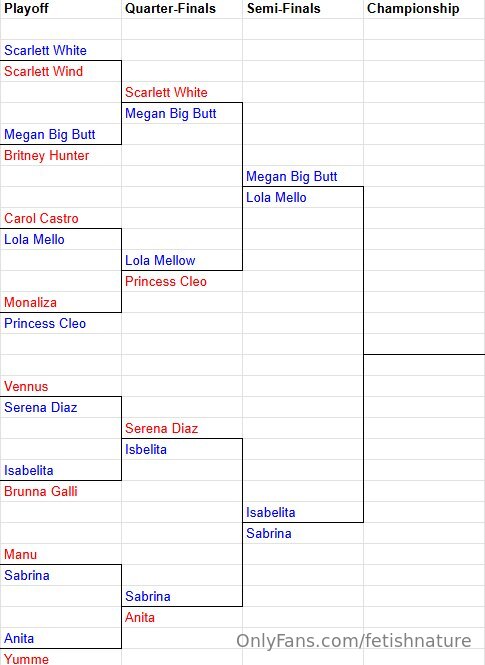
Task: Select the Championship header cell
Action: (424, 8)
